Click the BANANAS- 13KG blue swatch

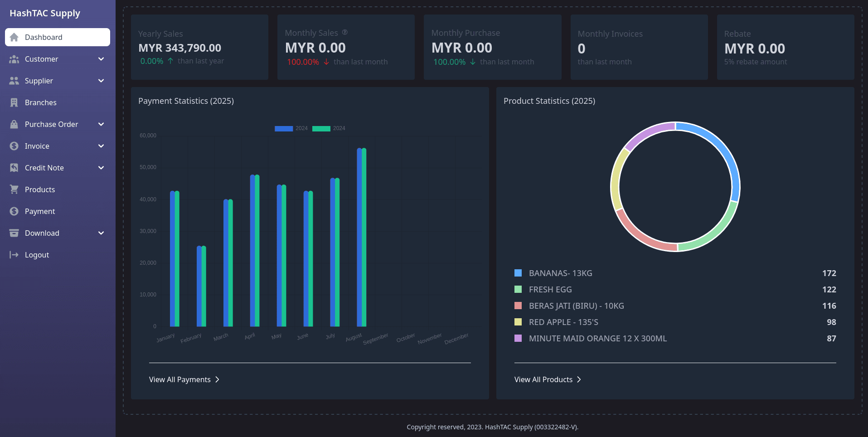click(x=518, y=273)
